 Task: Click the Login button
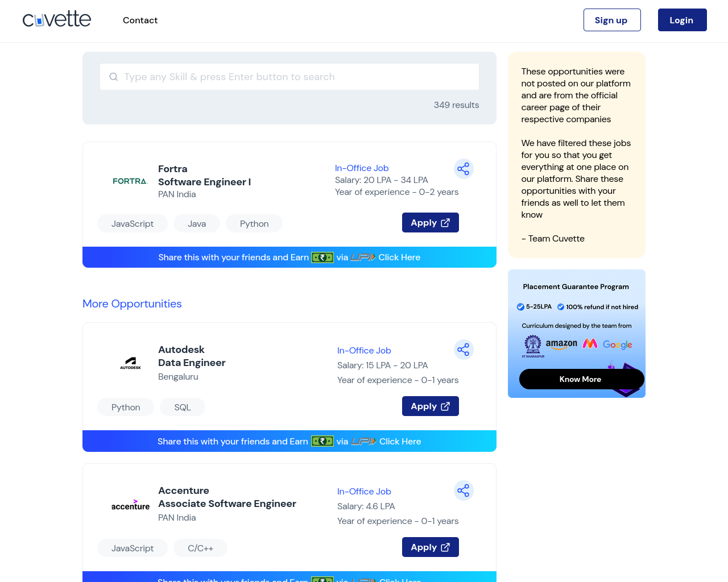tap(682, 20)
